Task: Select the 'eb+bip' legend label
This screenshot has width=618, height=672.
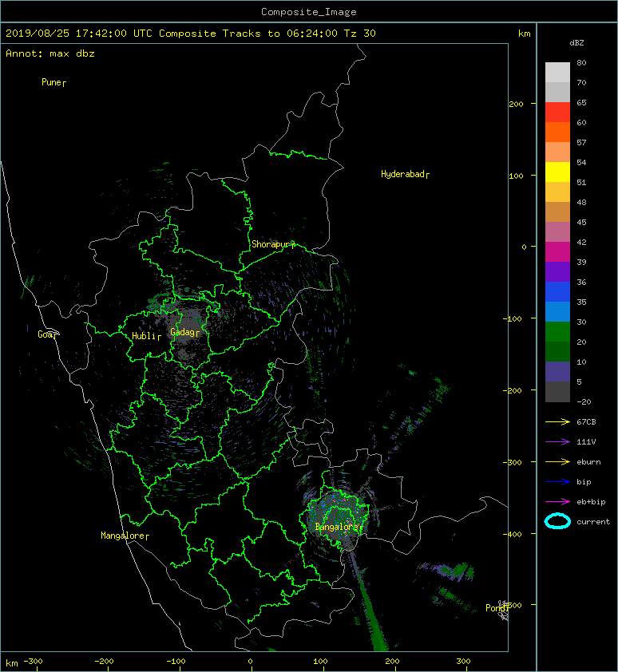Action: tap(591, 502)
